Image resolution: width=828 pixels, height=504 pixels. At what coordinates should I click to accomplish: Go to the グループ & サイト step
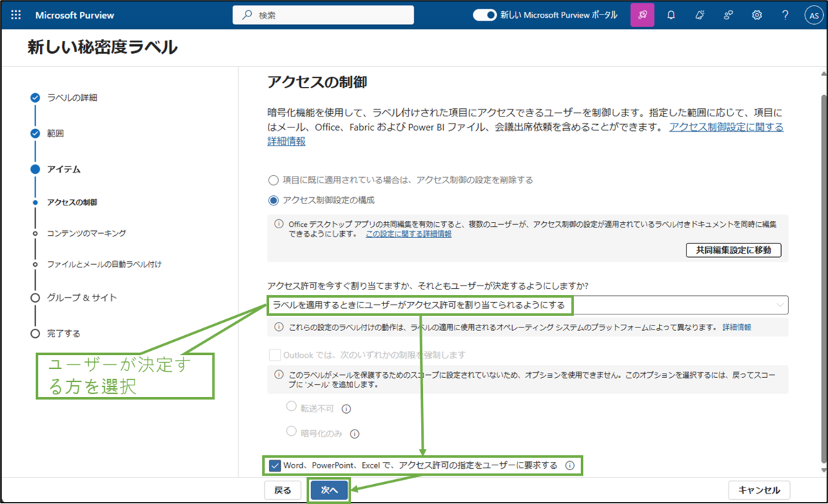click(82, 298)
